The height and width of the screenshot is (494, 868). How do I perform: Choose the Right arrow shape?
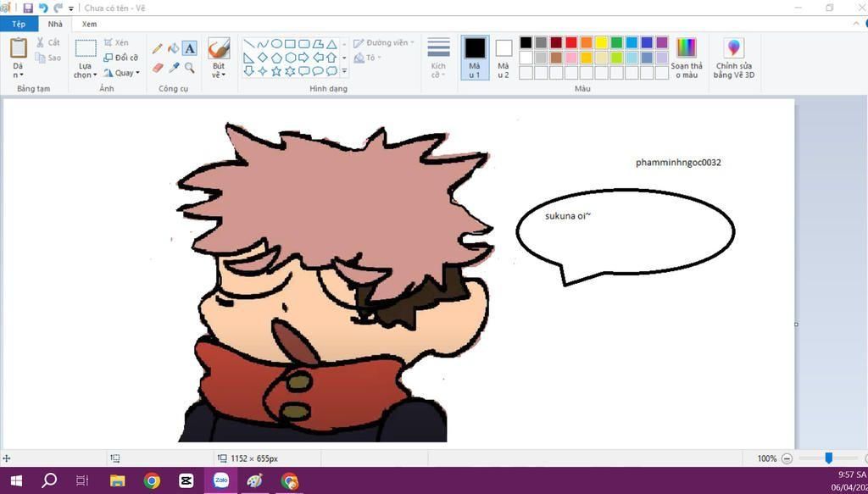tap(304, 58)
